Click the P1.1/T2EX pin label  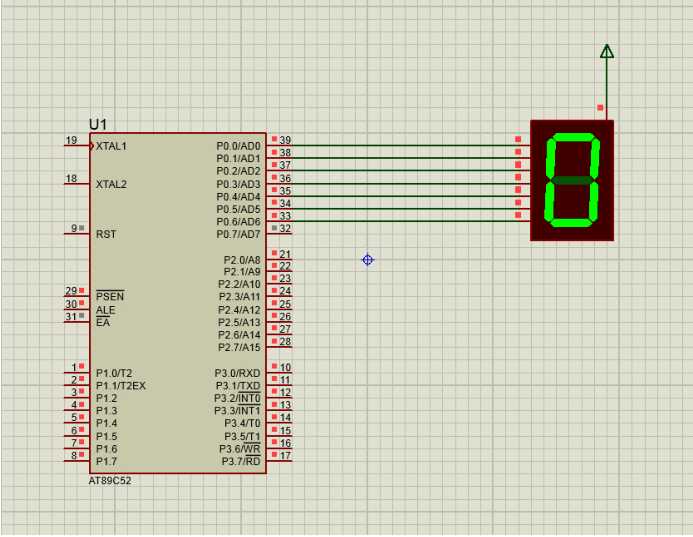(121, 386)
